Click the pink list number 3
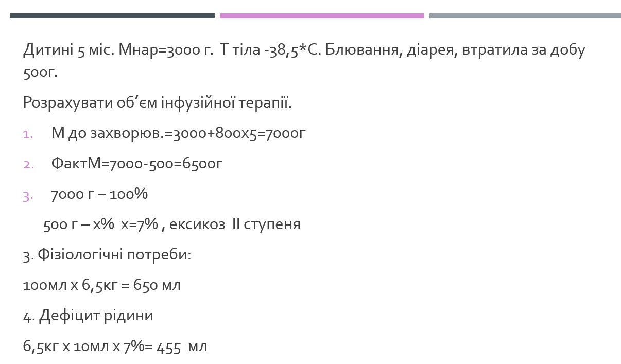 [28, 196]
